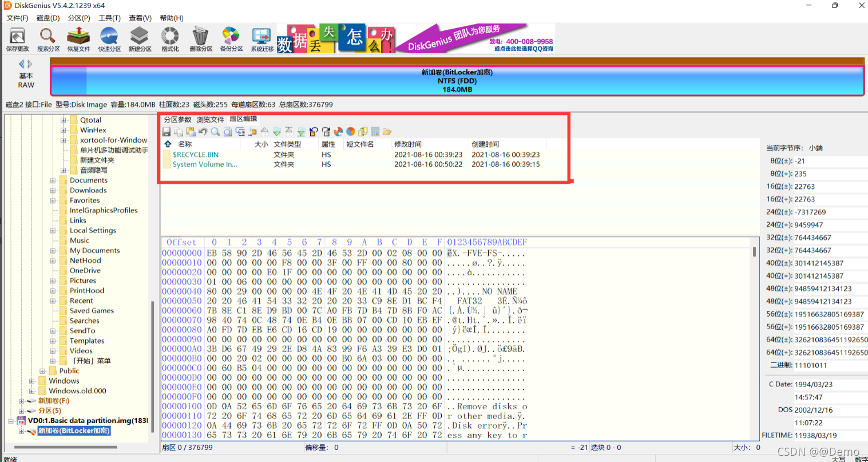Click the undo icon in hex toolbar
The width and height of the screenshot is (868, 462).
coord(203,132)
